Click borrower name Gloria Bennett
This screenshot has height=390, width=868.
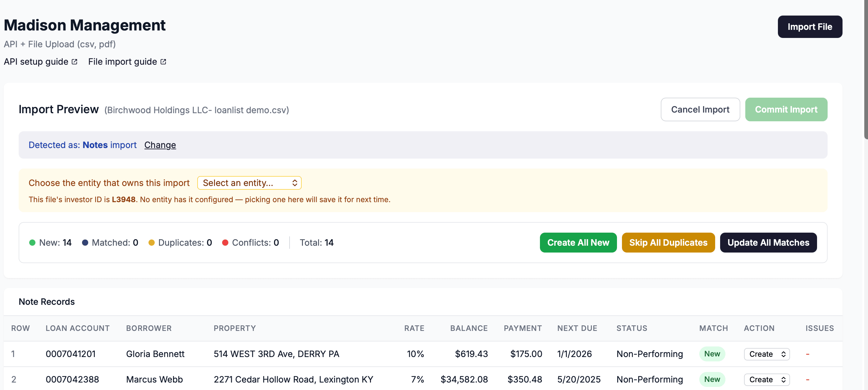[155, 354]
